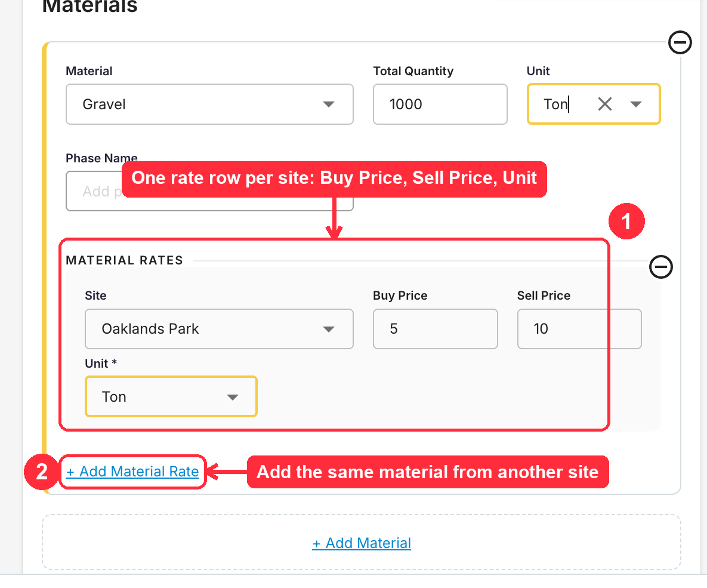
Task: Click the Site label
Action: [x=95, y=295]
